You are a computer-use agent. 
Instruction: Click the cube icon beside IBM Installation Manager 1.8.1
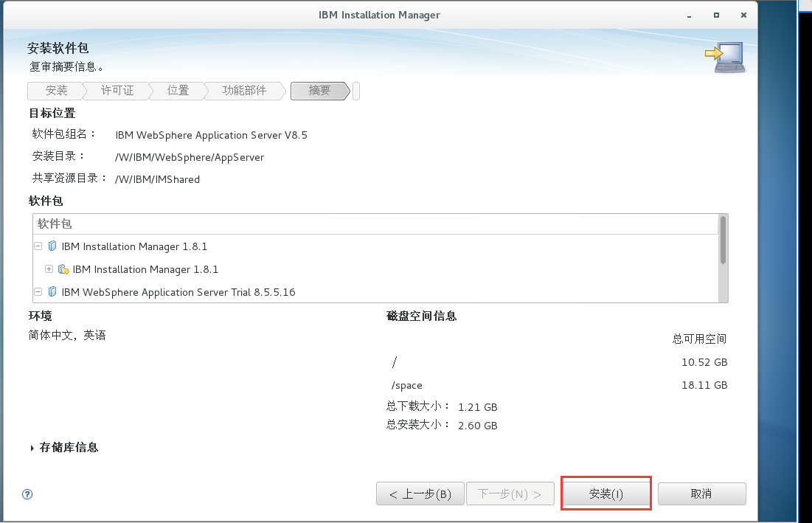point(52,246)
